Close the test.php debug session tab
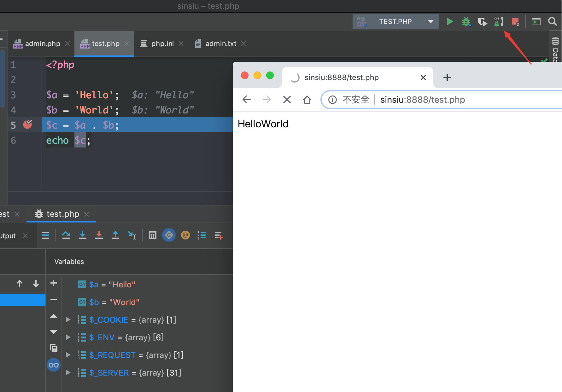This screenshot has width=562, height=392. tap(86, 214)
